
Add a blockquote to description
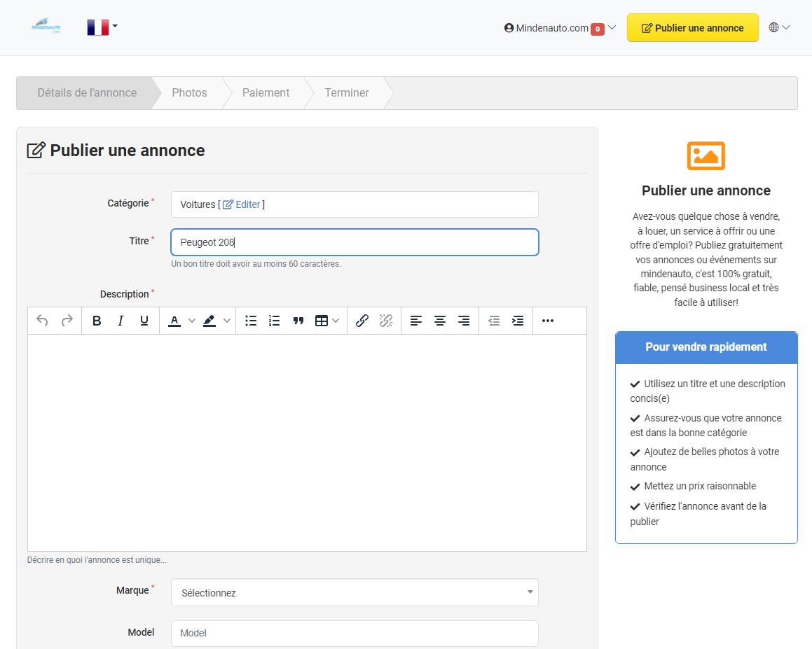298,321
